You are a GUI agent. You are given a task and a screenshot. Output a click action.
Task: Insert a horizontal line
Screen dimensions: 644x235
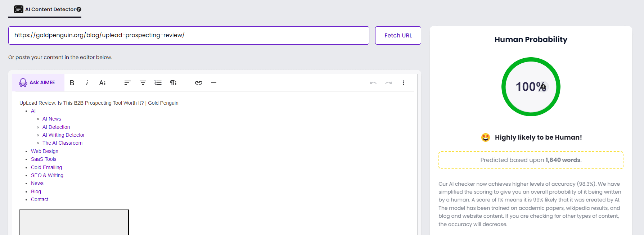click(x=214, y=83)
